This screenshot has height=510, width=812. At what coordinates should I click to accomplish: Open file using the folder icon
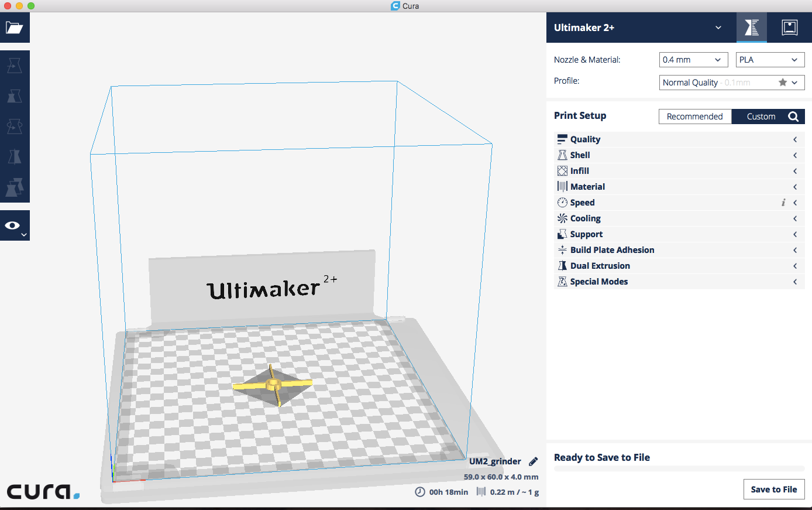tap(14, 28)
